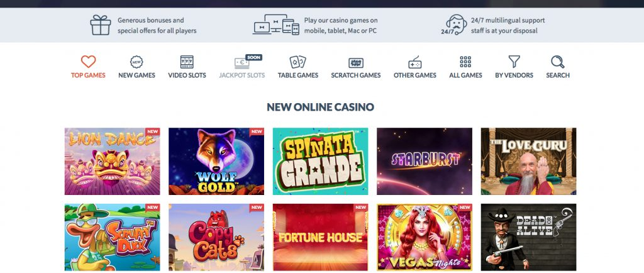
Task: Show the All Games grid icon
Action: pos(465,62)
